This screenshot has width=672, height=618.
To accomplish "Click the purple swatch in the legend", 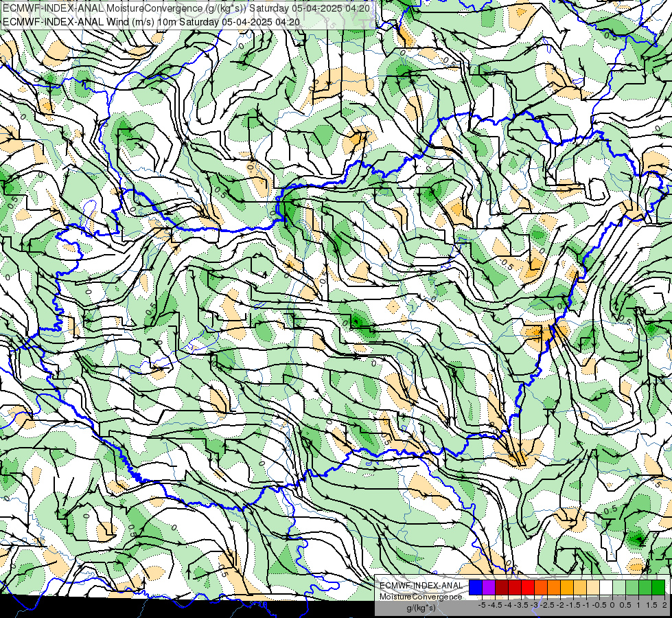I will tap(489, 587).
